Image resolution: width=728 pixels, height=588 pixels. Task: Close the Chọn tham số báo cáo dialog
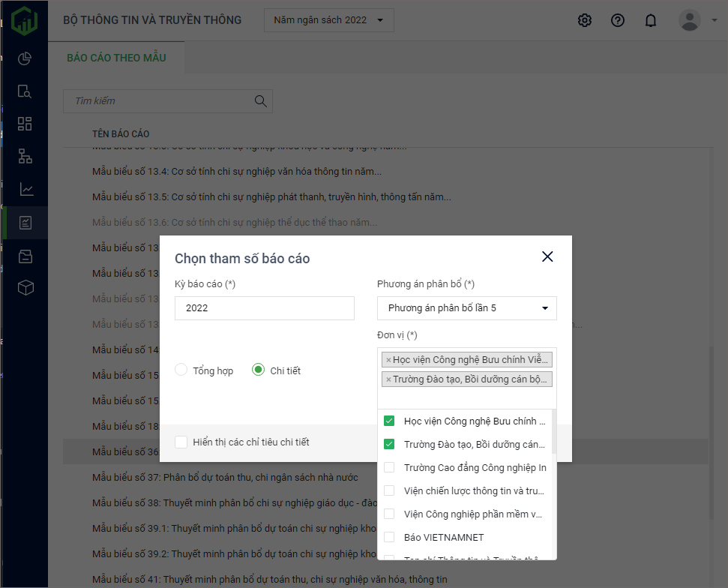(x=547, y=256)
